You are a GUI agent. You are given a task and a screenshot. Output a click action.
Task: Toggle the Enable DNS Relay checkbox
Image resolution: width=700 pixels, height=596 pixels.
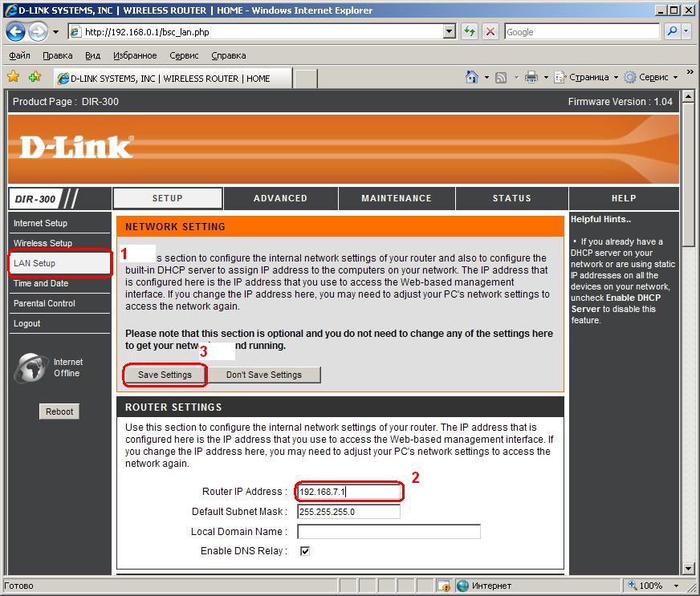coord(305,551)
